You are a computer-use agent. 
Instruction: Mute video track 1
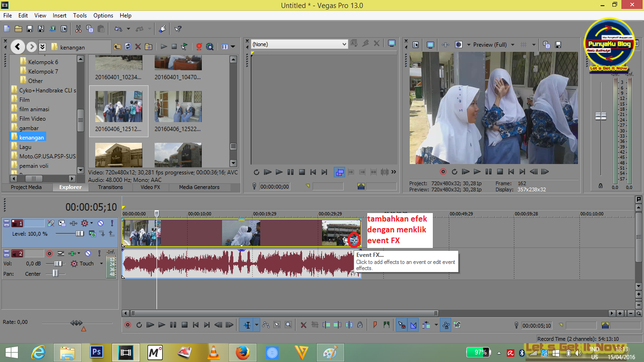pos(100,223)
